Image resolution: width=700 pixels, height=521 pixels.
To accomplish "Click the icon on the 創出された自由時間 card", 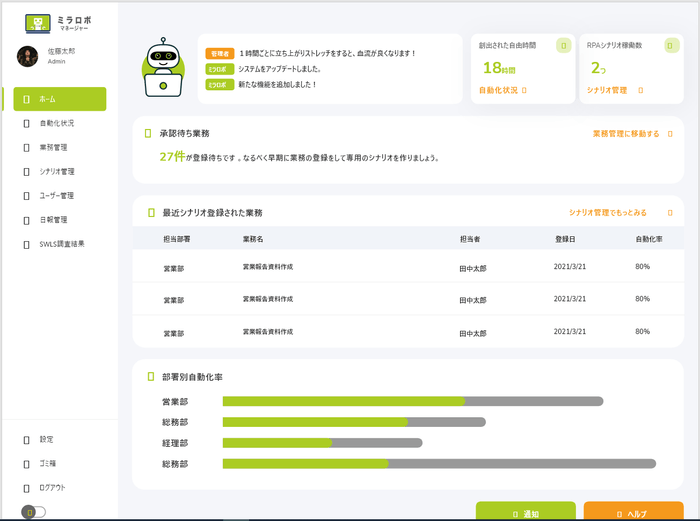I will [x=563, y=46].
